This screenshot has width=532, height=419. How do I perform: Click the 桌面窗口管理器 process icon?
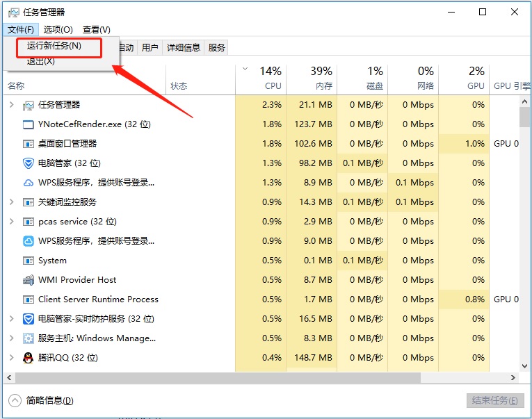pyautogui.click(x=29, y=144)
